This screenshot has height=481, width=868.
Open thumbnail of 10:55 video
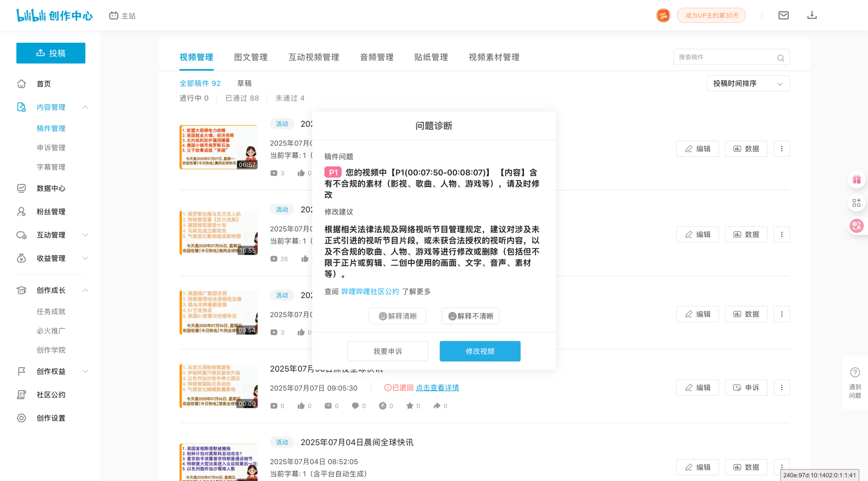pyautogui.click(x=218, y=233)
